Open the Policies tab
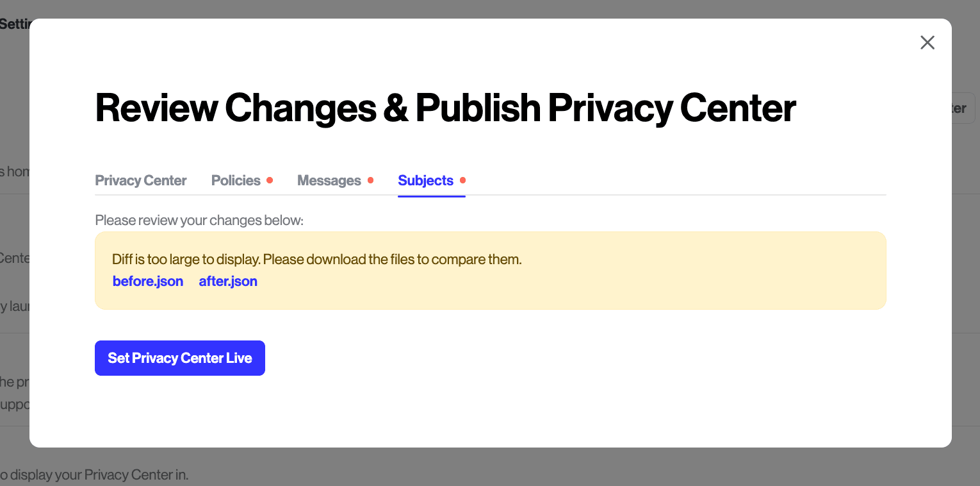This screenshot has width=980, height=486. pyautogui.click(x=236, y=181)
